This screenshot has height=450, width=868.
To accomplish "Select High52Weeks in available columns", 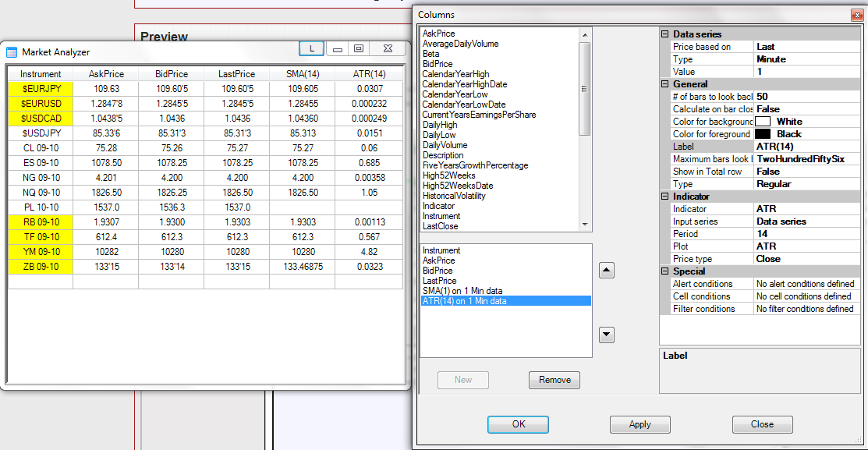I will coord(448,175).
